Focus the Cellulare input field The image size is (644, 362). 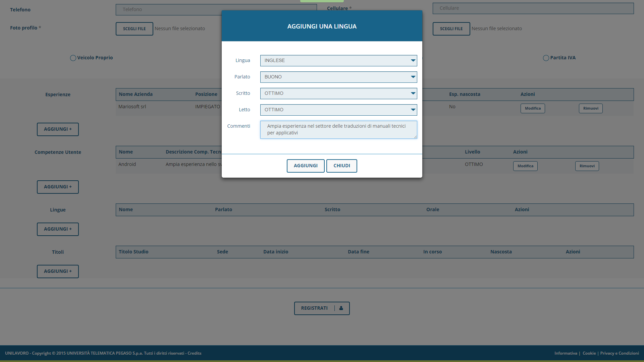click(x=533, y=8)
